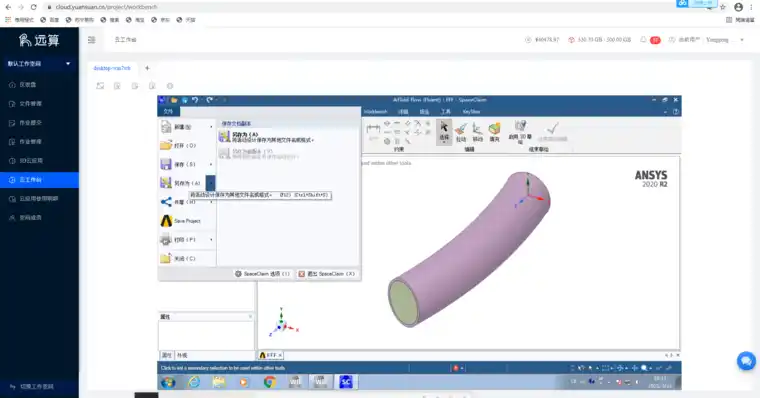The height and width of the screenshot is (398, 760).
Task: Click the SC SpaceClaim icon in remote taskbar
Action: 346,382
